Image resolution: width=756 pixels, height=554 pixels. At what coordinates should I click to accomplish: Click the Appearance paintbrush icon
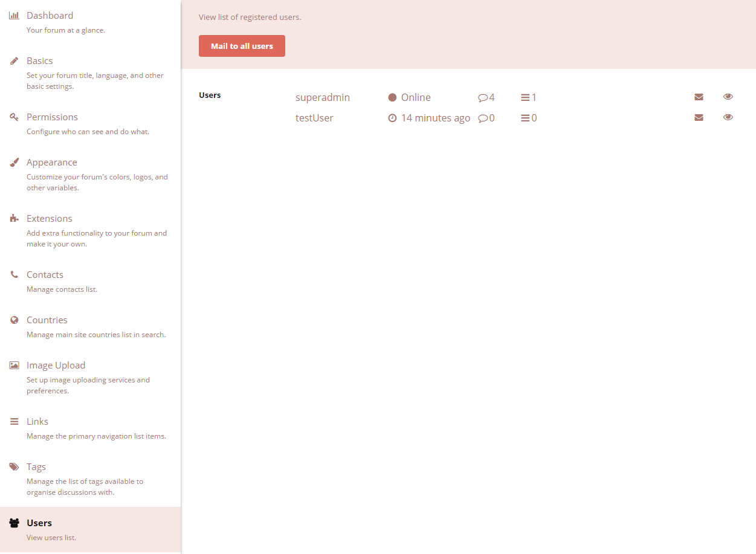coord(14,163)
